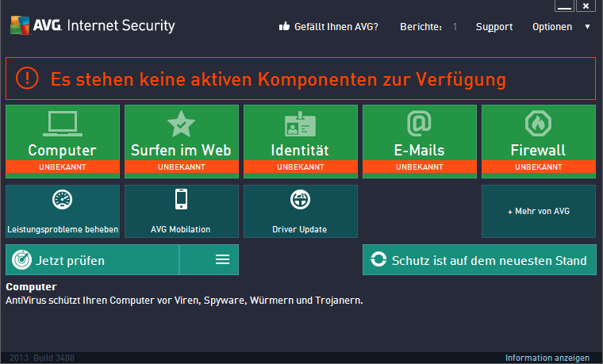Open the Mehr von AVG tile
Viewport: 603px width, 364px height.
(539, 211)
